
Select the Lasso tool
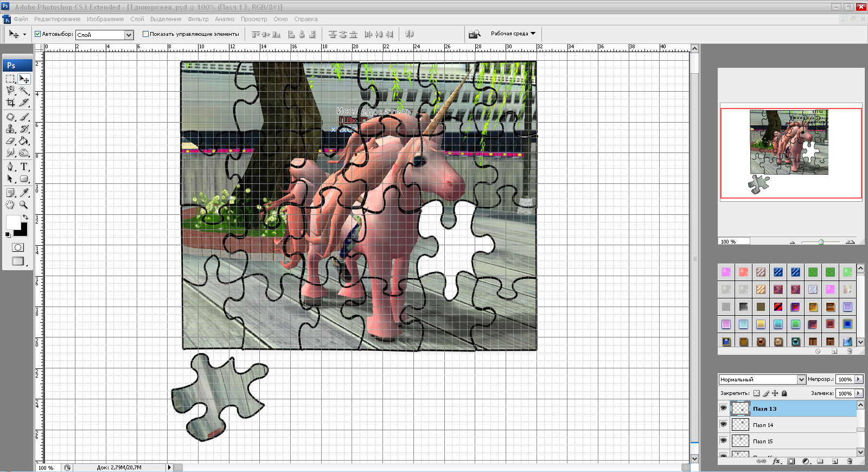(x=10, y=91)
